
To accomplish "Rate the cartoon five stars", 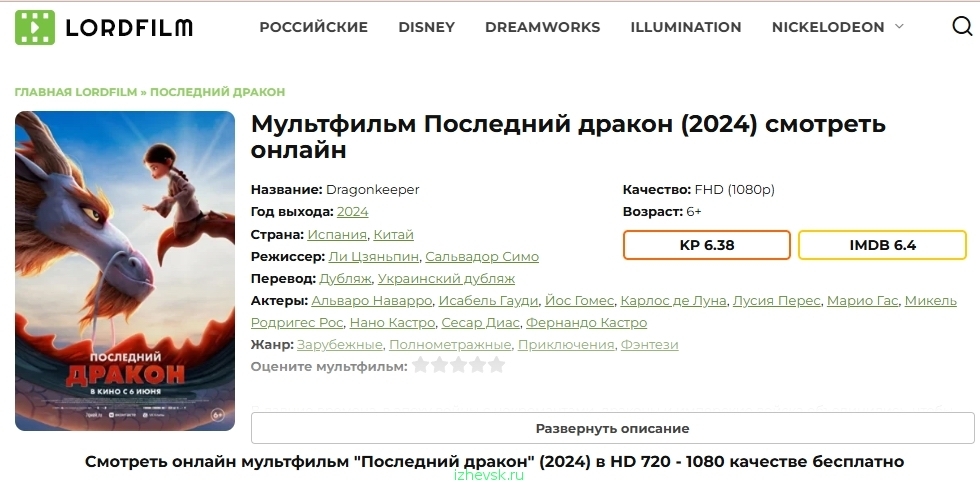I will click(496, 364).
